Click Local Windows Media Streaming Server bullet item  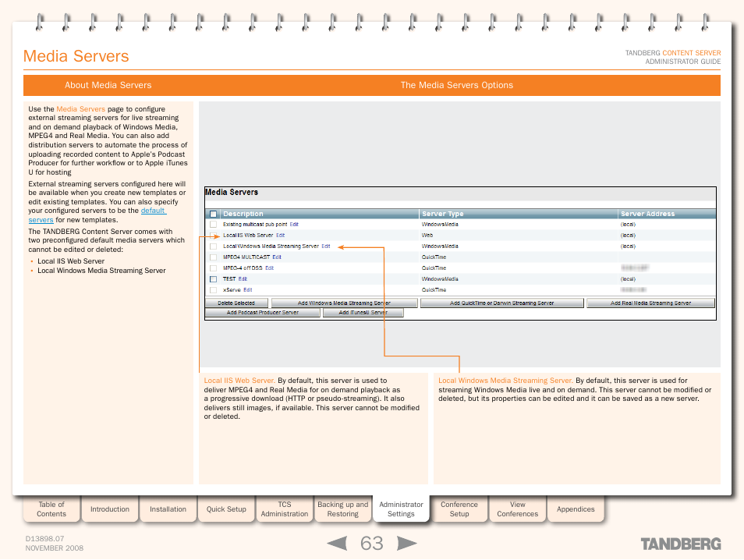(101, 271)
